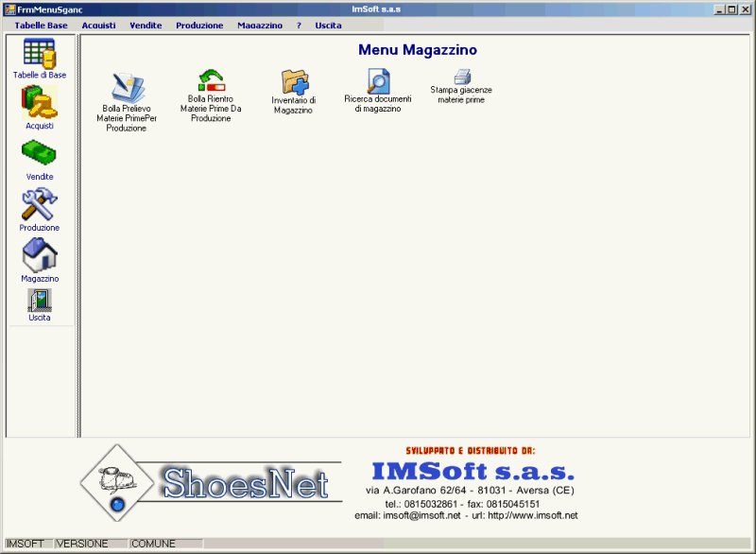Screen dimensions: 756x554
Task: Open the Magazzino menu in menu bar
Action: 260,26
